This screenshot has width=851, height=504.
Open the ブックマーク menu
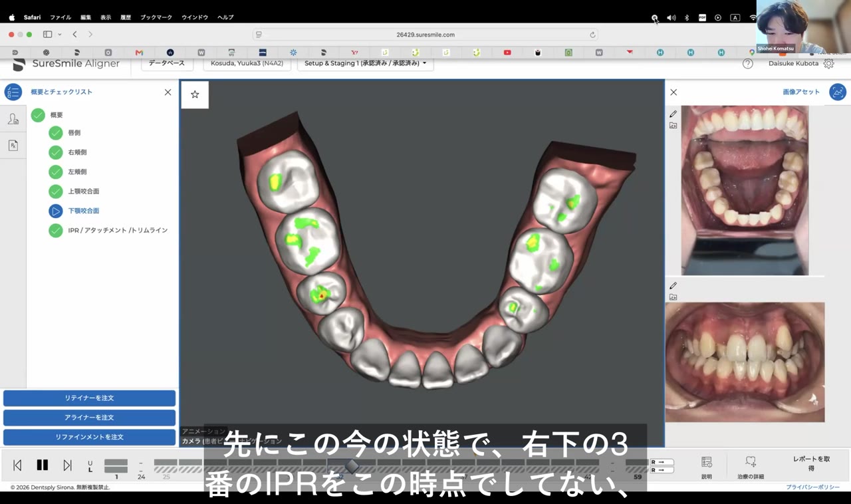(x=156, y=17)
